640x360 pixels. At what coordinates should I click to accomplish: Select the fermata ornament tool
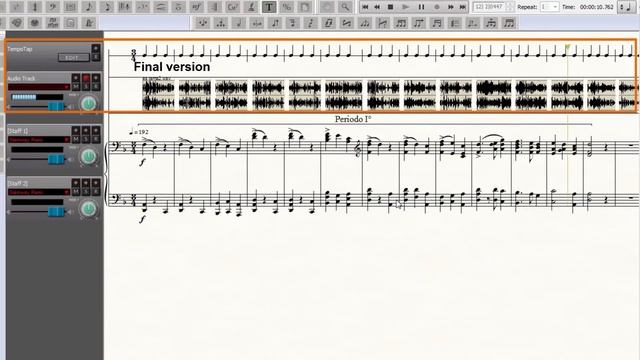pyautogui.click(x=178, y=7)
